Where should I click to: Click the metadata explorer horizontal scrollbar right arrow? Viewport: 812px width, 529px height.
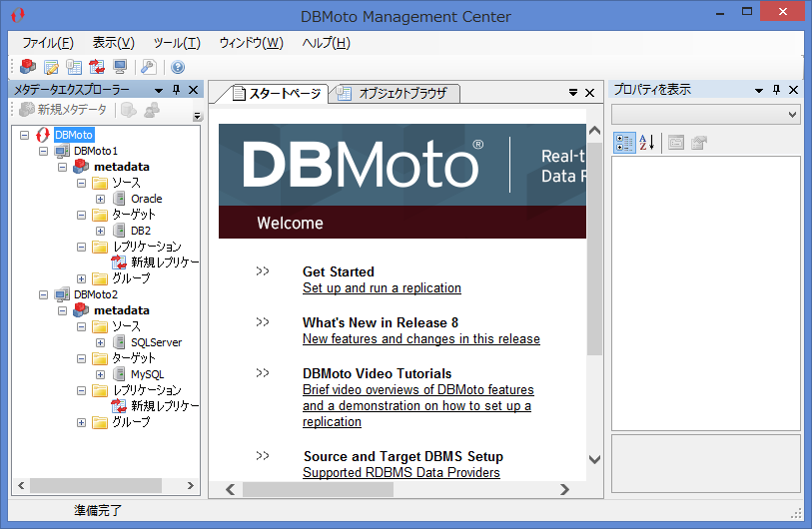[x=190, y=485]
